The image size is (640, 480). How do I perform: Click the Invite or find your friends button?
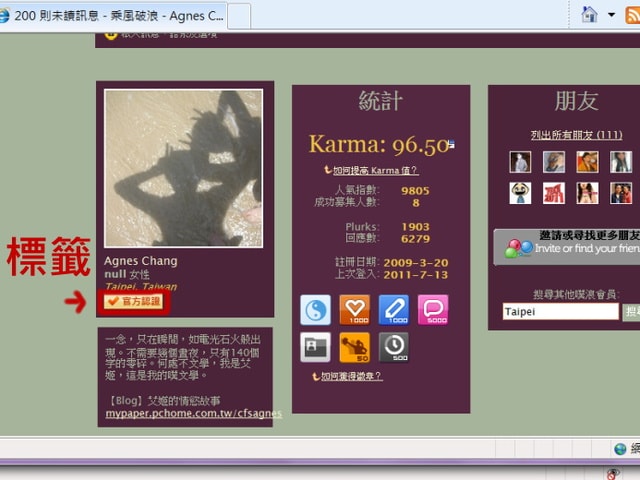point(566,247)
